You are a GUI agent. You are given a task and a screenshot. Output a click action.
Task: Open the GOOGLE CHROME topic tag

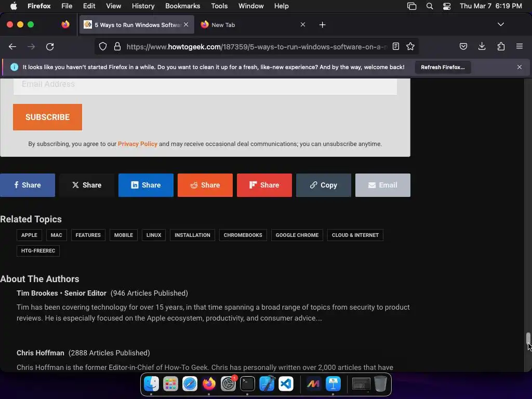point(297,235)
